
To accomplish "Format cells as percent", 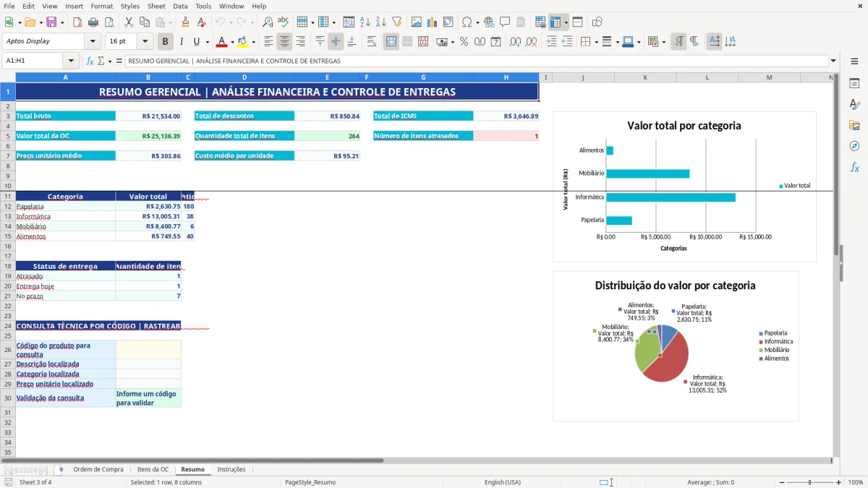I will tap(464, 42).
